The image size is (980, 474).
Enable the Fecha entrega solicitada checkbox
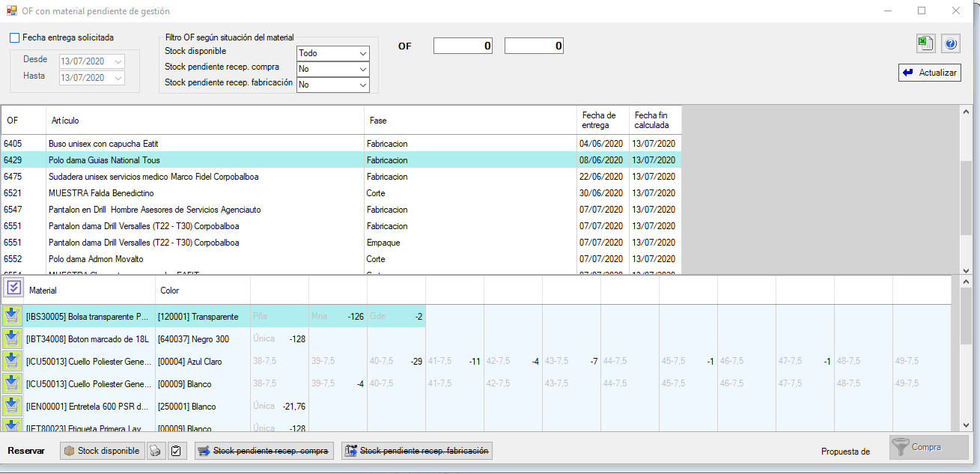[15, 37]
